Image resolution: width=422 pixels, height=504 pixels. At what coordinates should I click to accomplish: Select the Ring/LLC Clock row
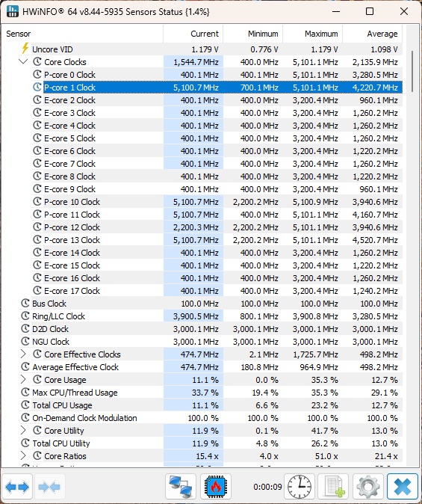[x=211, y=316]
